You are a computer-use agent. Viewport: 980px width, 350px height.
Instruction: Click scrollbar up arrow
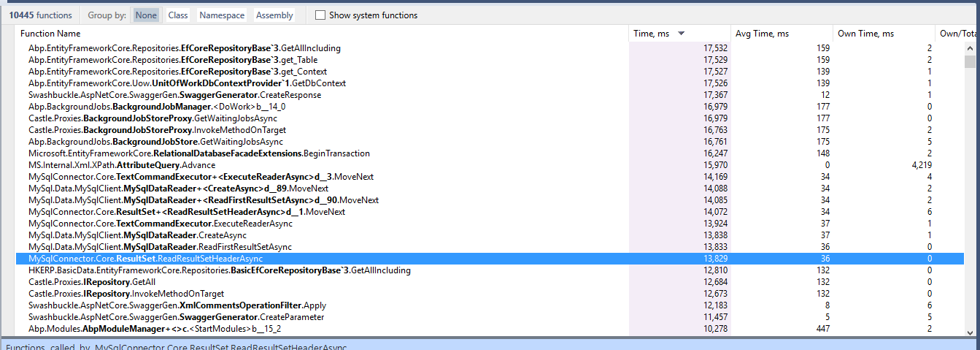(x=971, y=48)
